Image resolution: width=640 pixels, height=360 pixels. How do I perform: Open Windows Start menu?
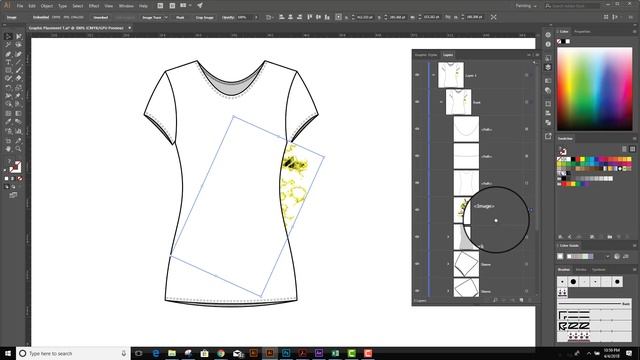tap(7, 353)
